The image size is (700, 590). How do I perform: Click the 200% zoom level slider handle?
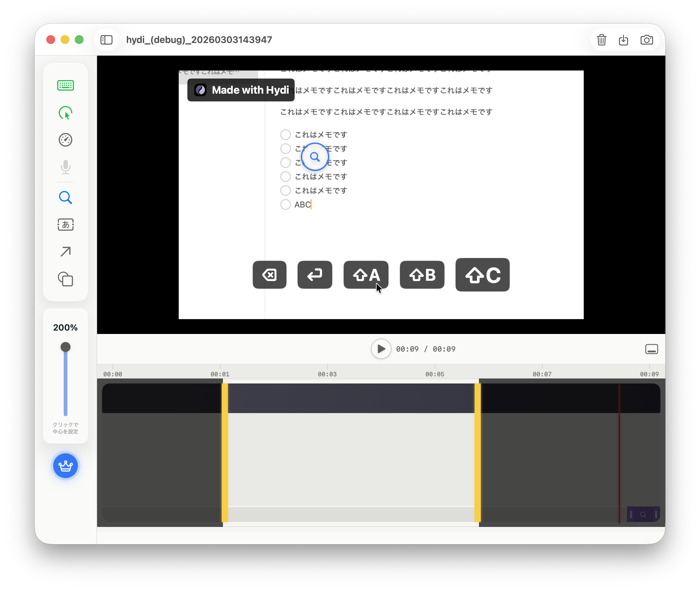click(66, 347)
